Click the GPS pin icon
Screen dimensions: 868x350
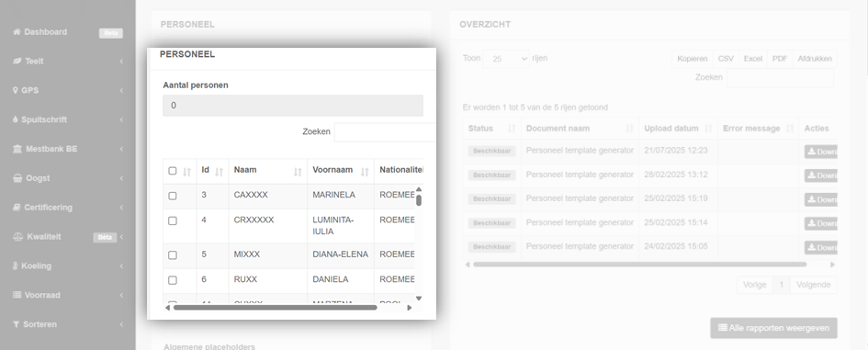coord(16,90)
